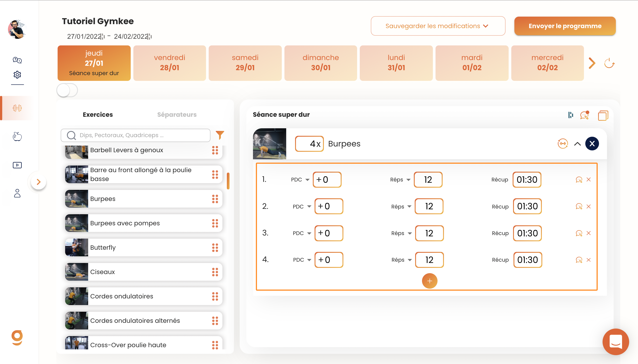The height and width of the screenshot is (364, 638).
Task: Click the start date 27/01/2022
Action: pos(84,37)
